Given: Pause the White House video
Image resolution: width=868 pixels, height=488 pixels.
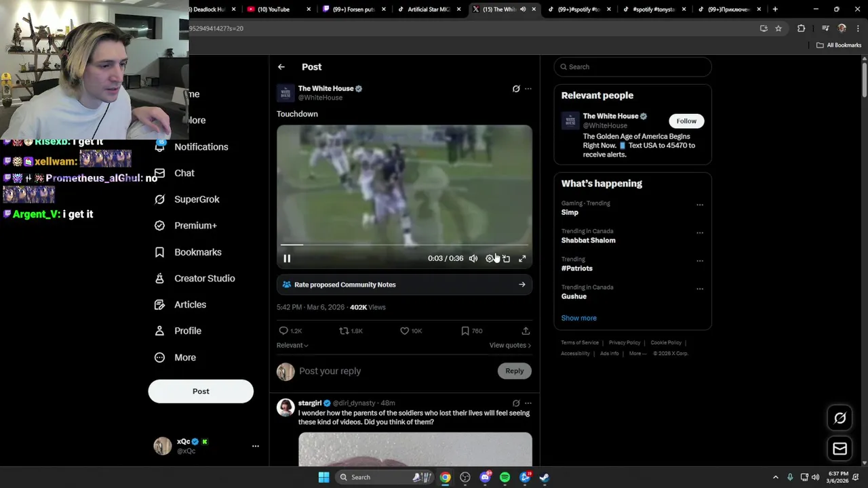Looking at the screenshot, I should coord(287,258).
